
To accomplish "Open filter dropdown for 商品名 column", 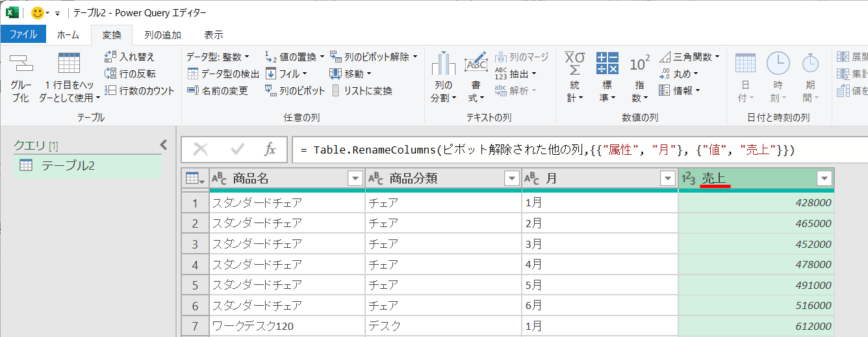I will (355, 178).
